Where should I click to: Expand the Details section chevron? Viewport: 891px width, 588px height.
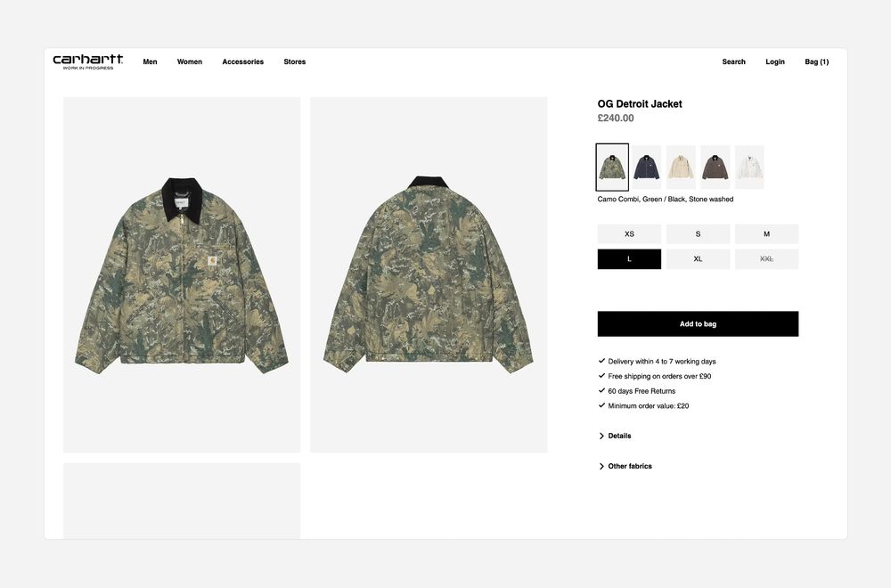(601, 436)
